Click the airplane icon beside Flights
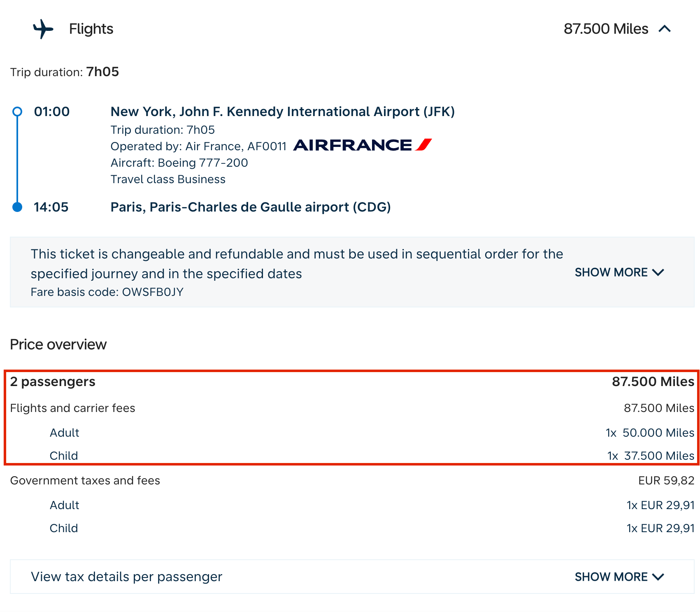The height and width of the screenshot is (612, 700). (43, 29)
